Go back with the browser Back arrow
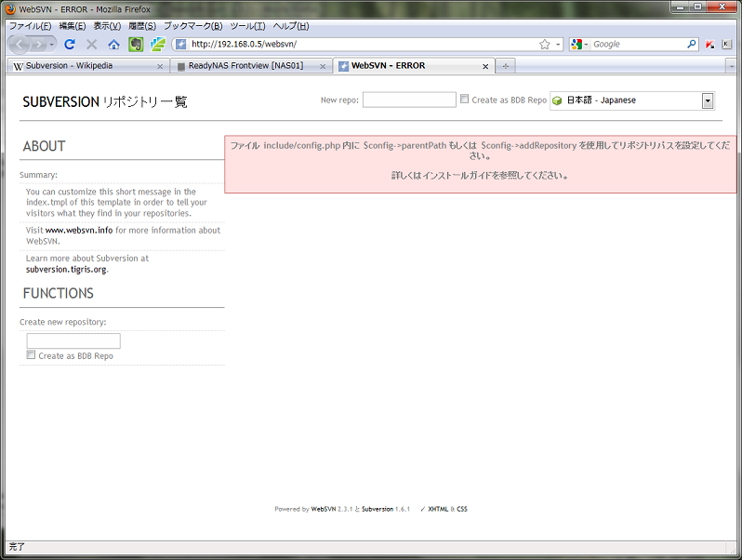742x560 pixels. pos(19,45)
